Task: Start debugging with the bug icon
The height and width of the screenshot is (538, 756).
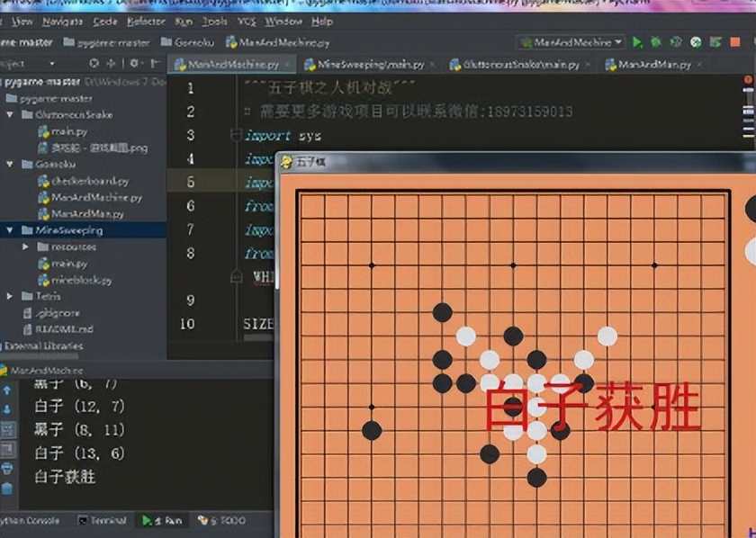Action: coord(656,41)
